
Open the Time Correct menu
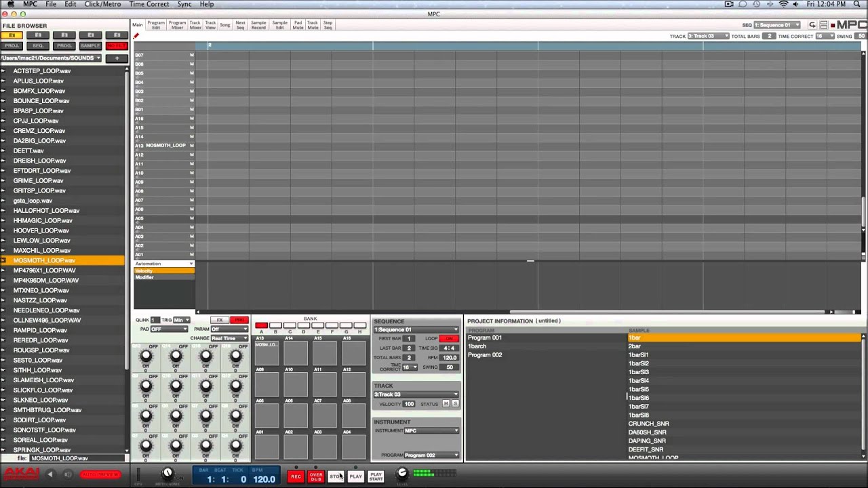tap(149, 4)
